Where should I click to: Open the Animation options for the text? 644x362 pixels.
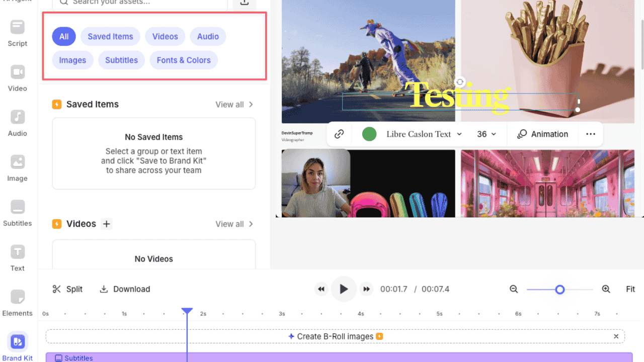542,134
